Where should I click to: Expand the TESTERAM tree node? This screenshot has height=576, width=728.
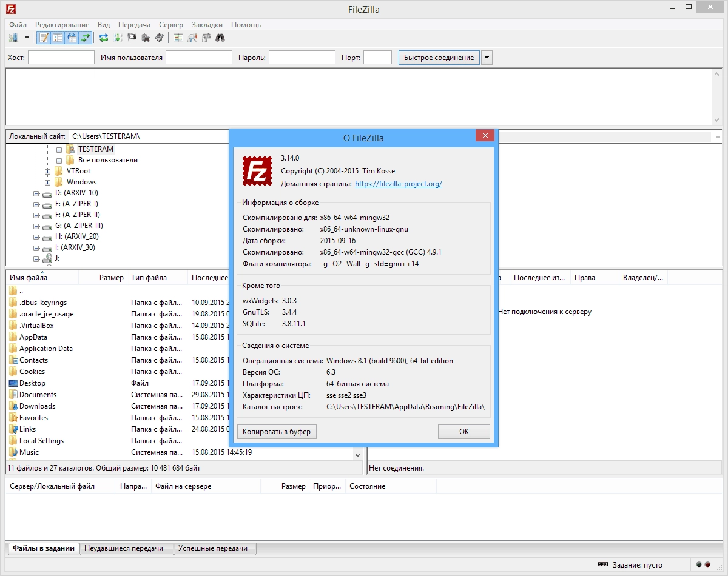pos(59,149)
